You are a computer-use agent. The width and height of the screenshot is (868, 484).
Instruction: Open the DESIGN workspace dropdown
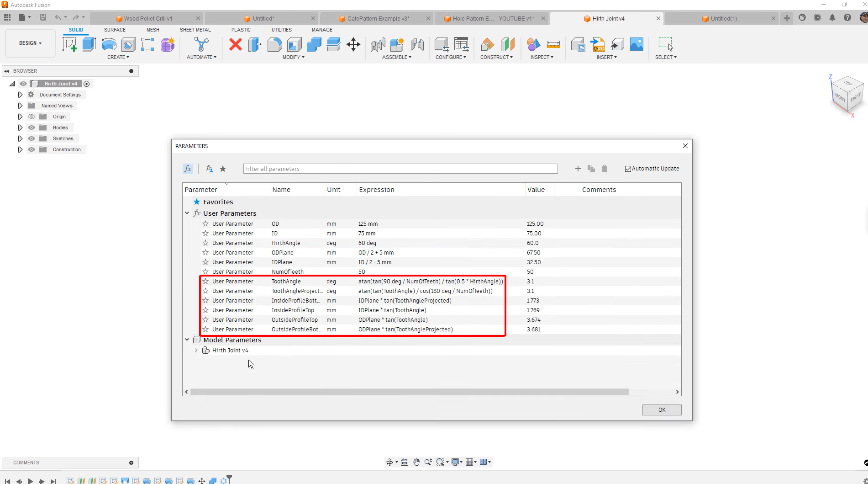tap(30, 43)
